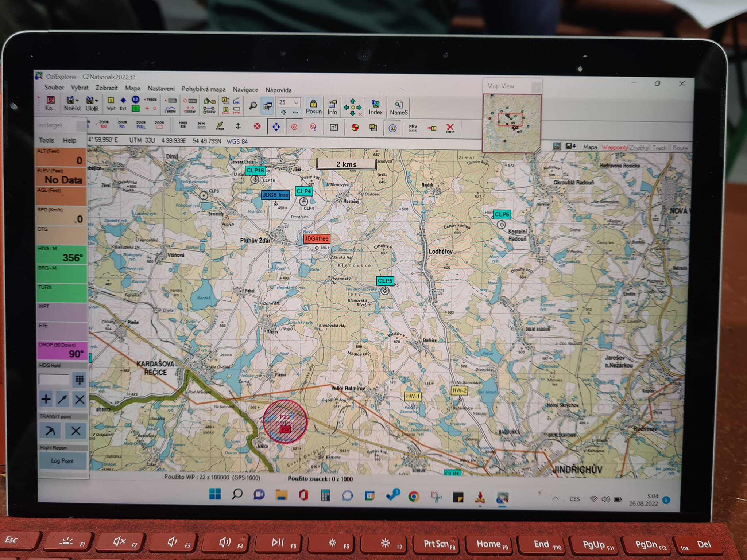Open the Vybrat menu
747x560 pixels.
click(80, 88)
